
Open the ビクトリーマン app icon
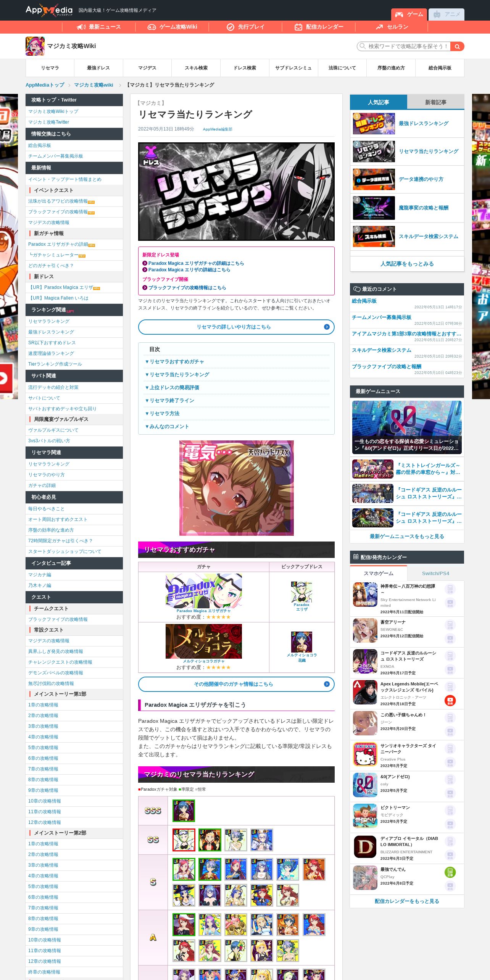click(x=365, y=816)
